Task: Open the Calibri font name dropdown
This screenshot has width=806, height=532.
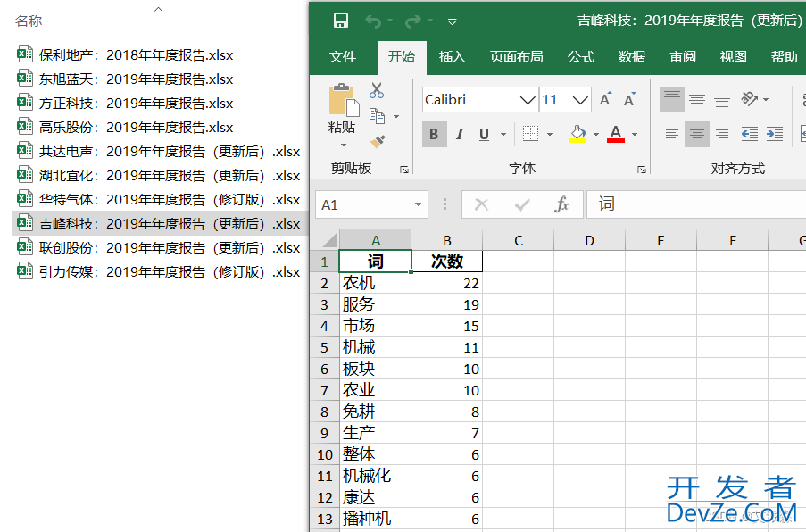Action: (528, 100)
